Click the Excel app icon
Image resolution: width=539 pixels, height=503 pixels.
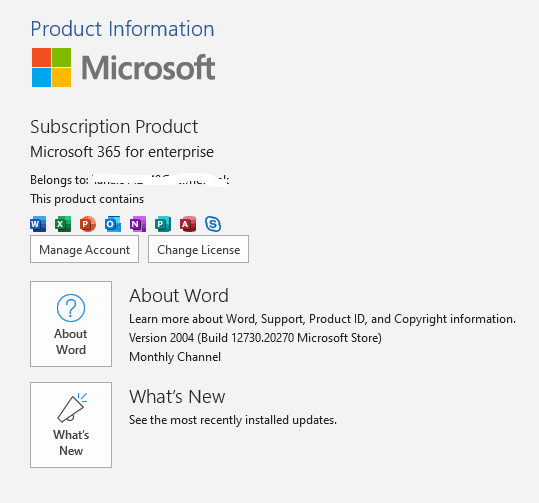(63, 224)
